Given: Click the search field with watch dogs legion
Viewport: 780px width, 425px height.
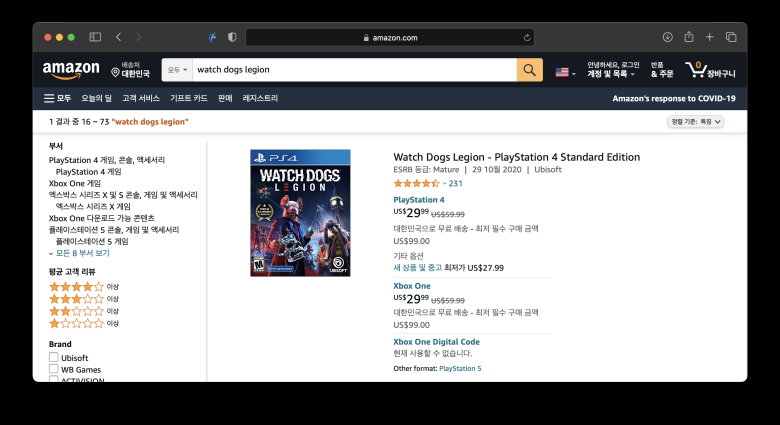Looking at the screenshot, I should pos(354,70).
